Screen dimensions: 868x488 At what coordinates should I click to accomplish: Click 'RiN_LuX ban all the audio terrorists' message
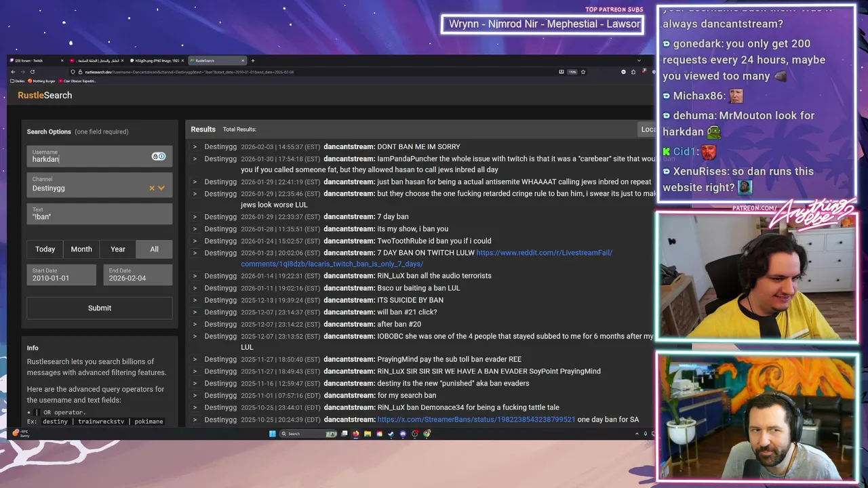point(434,276)
